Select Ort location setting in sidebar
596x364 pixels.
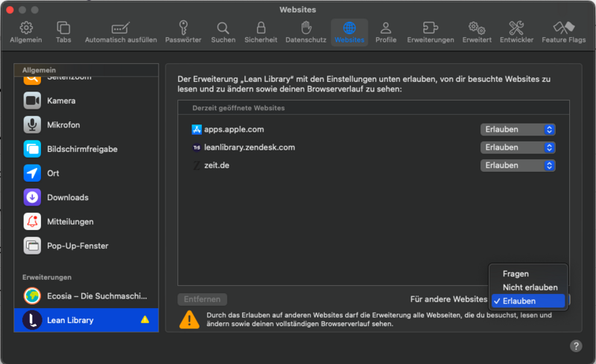(x=53, y=173)
